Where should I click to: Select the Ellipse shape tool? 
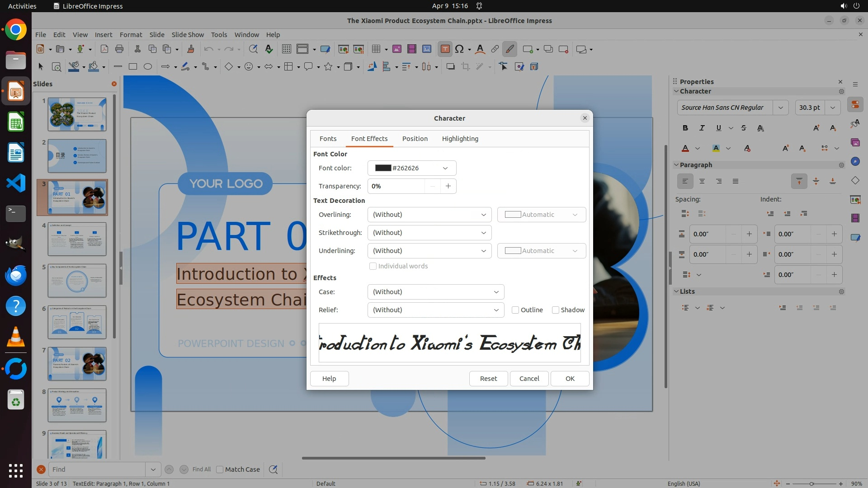tap(148, 67)
